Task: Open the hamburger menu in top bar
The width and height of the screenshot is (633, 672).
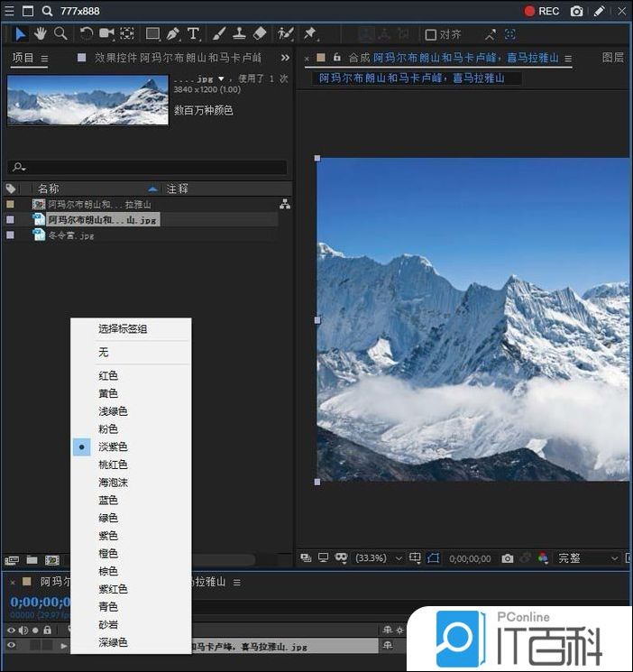Action: coord(9,11)
